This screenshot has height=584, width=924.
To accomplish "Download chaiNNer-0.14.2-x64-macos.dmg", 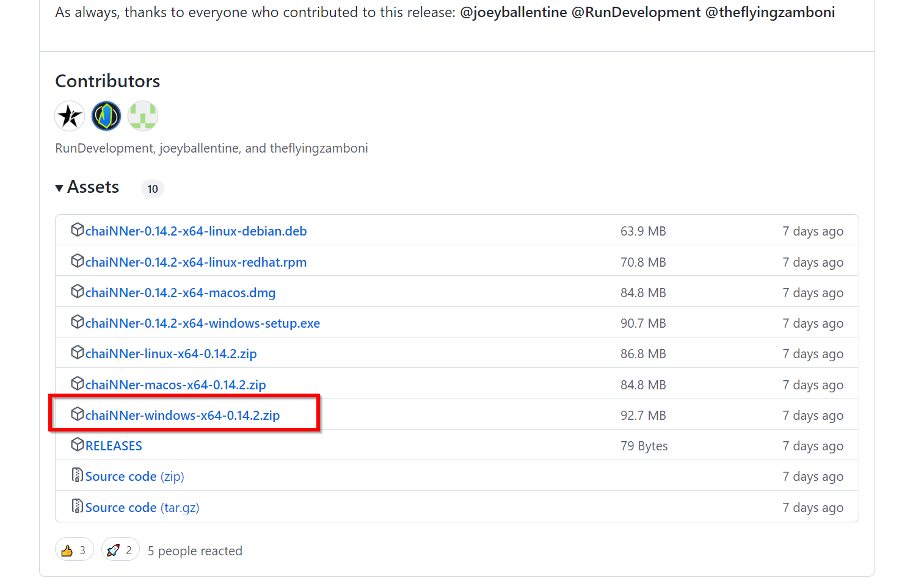I will pyautogui.click(x=181, y=293).
